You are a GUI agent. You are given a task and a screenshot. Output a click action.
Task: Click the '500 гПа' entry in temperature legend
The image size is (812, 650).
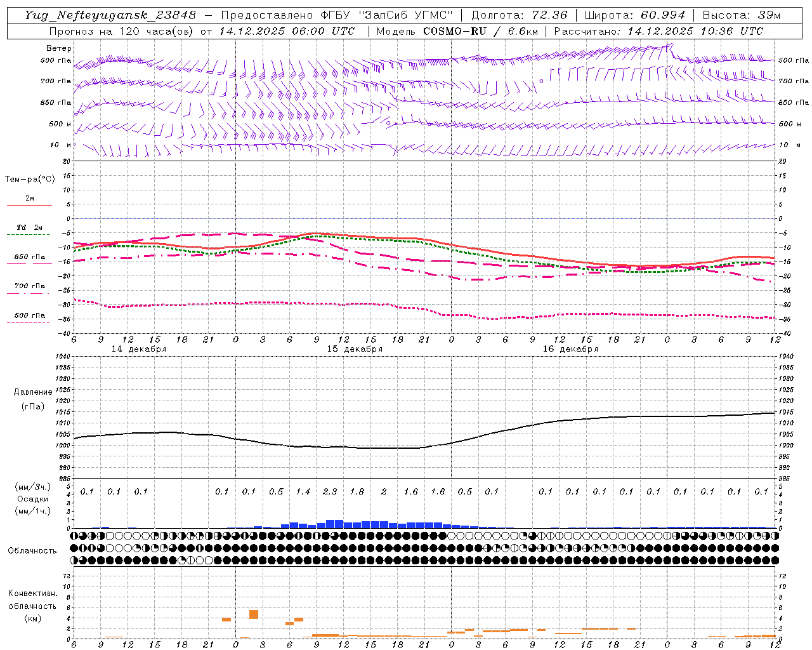(30, 315)
